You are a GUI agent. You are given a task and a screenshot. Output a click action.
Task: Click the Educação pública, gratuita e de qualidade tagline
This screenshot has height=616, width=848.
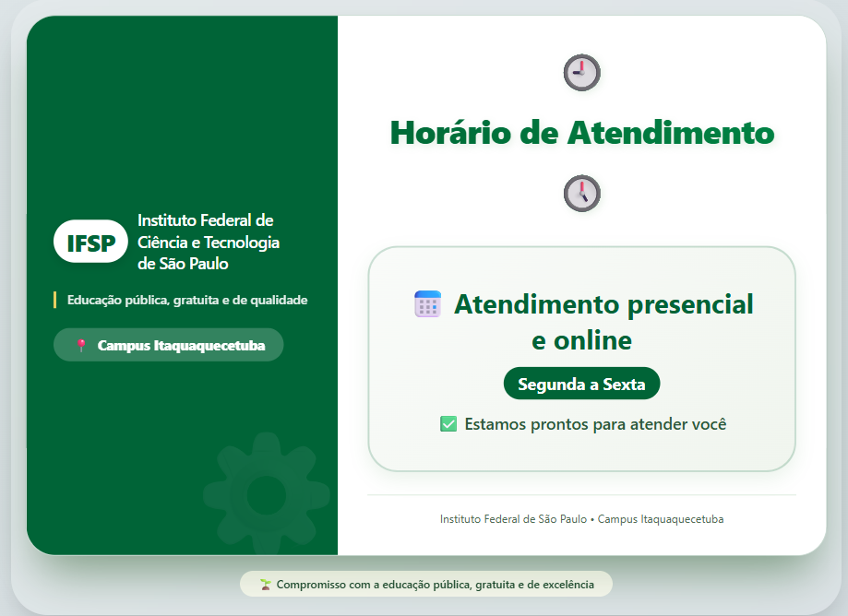click(x=187, y=300)
